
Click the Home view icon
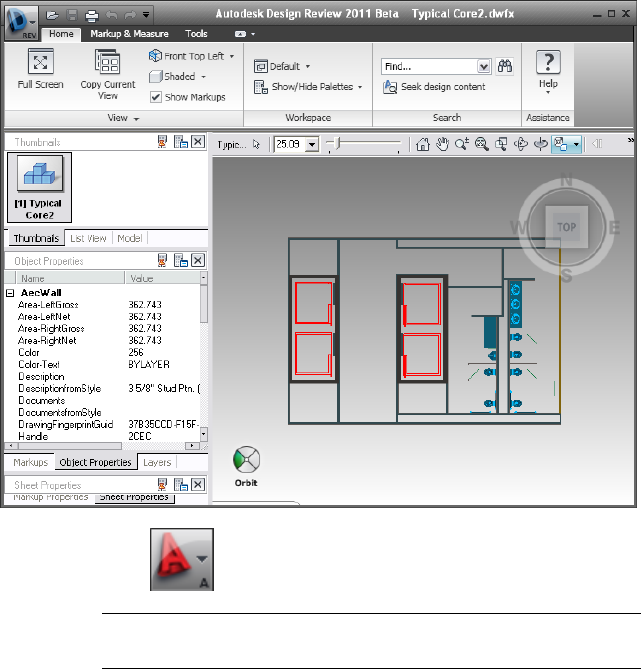[x=422, y=144]
